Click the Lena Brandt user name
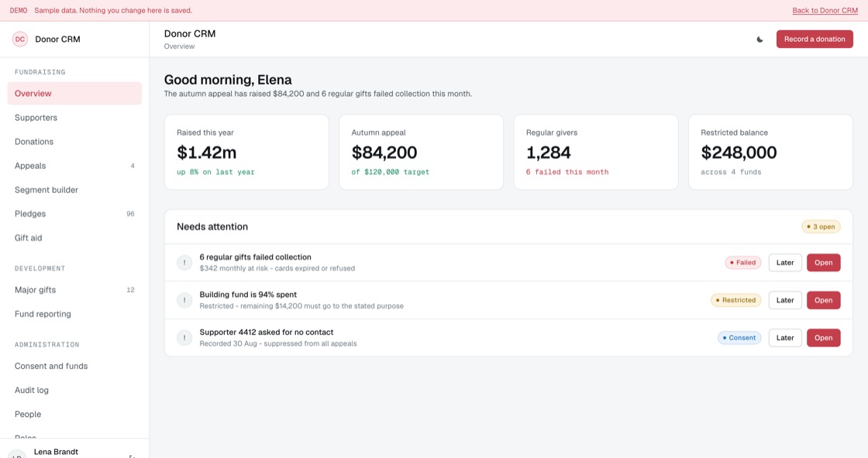The image size is (868, 458). point(56,452)
